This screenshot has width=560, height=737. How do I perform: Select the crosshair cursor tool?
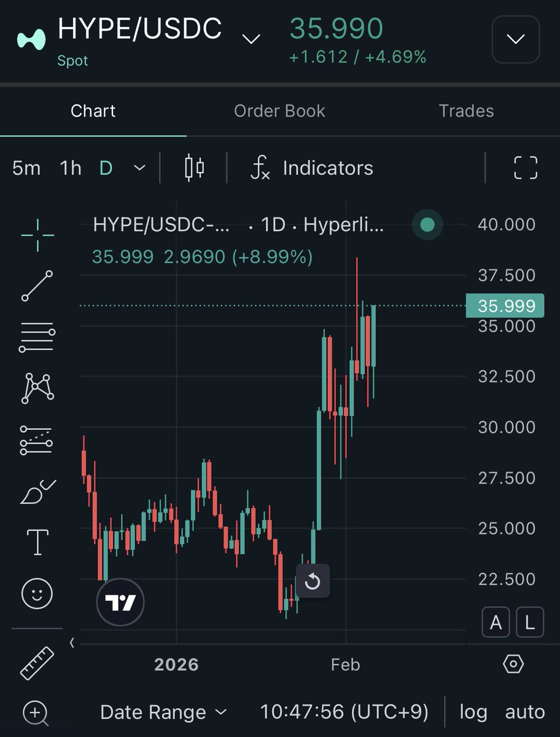[37, 235]
